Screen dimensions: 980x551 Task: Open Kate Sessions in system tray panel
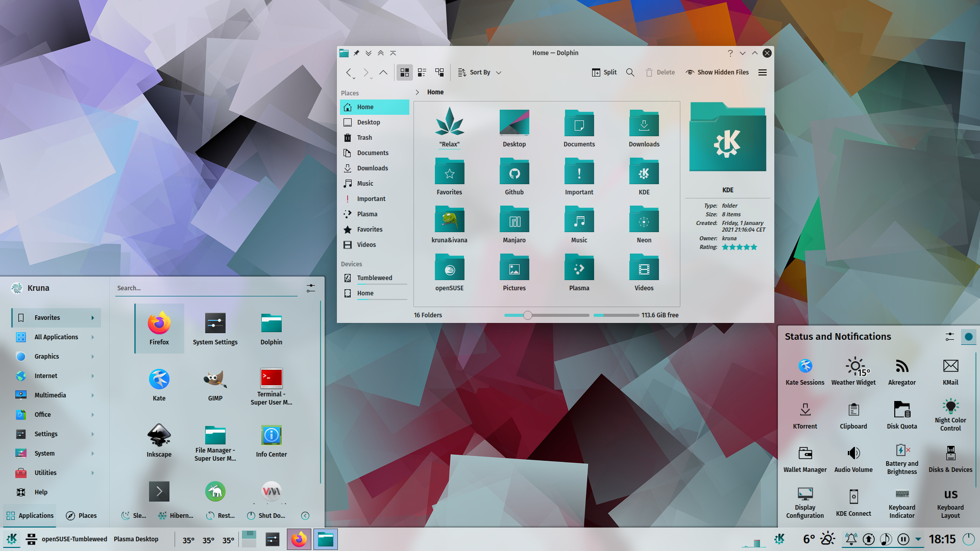click(x=805, y=371)
